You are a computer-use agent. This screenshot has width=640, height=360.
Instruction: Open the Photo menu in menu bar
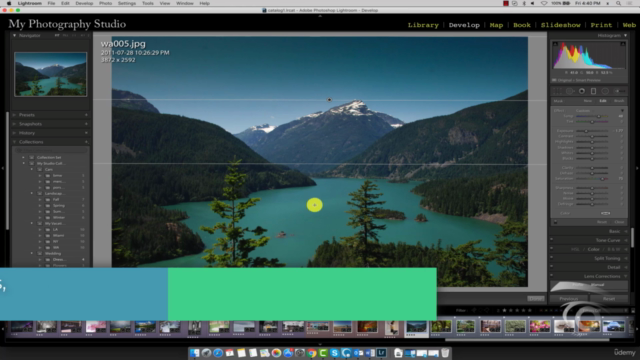pos(105,3)
